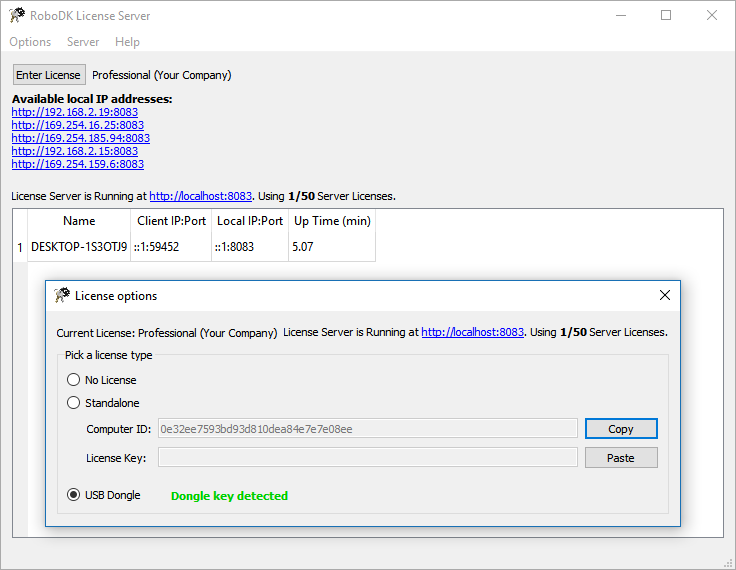Choose the Standalone license option
Screen dimensions: 736x570
point(74,403)
